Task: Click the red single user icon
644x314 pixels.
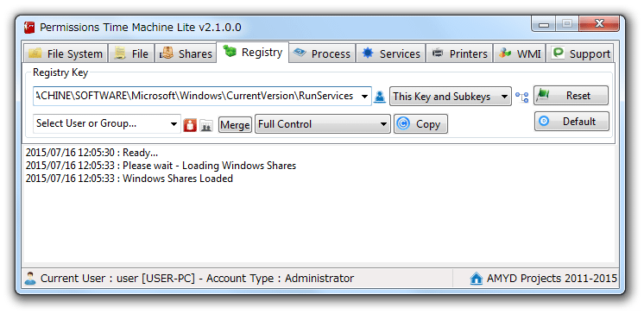Action: (x=190, y=125)
